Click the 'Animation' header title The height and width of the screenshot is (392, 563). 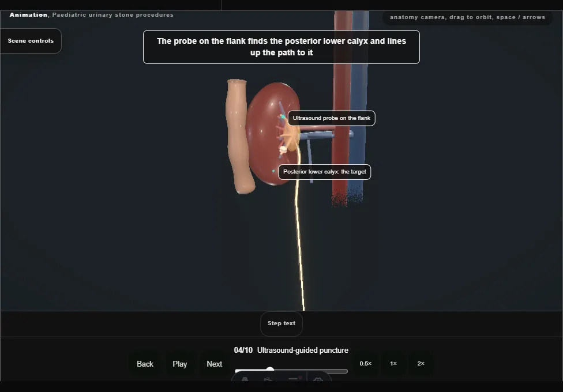coord(28,15)
